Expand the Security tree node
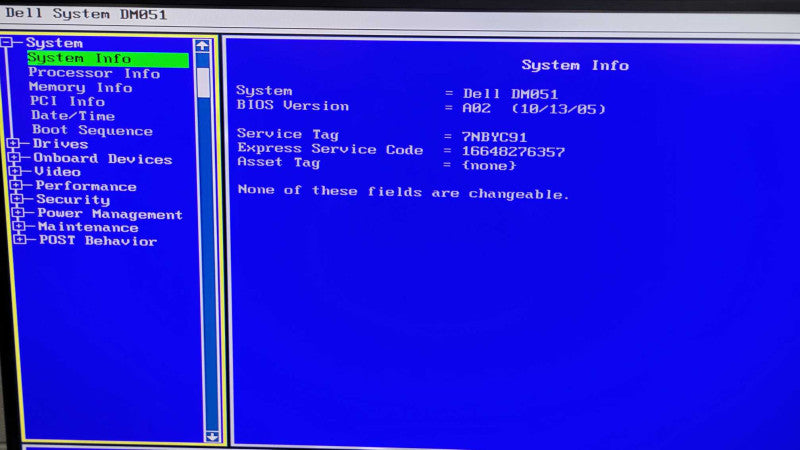This screenshot has height=450, width=800. [17, 198]
